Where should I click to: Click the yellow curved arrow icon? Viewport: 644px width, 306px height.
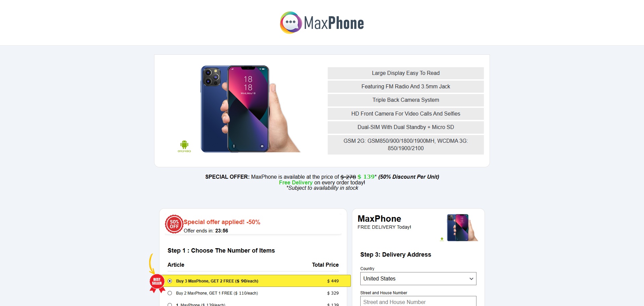click(x=152, y=264)
